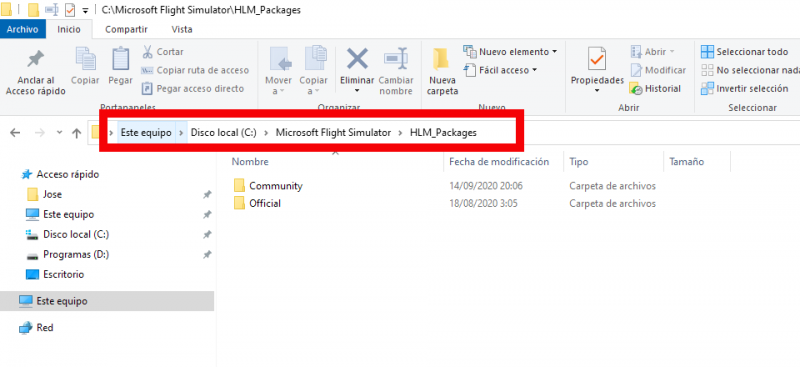
Task: Select Copiar ruta de acceso
Action: 195,70
